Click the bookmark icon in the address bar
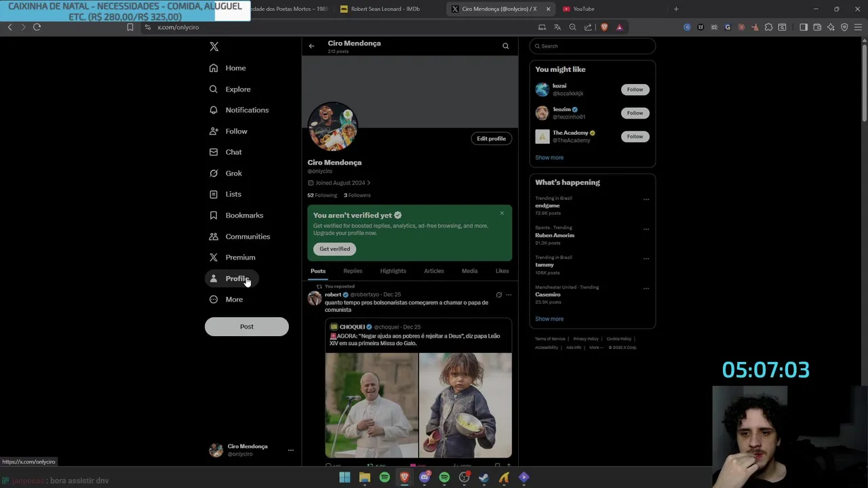Screen dimensions: 868x488 click(130, 27)
